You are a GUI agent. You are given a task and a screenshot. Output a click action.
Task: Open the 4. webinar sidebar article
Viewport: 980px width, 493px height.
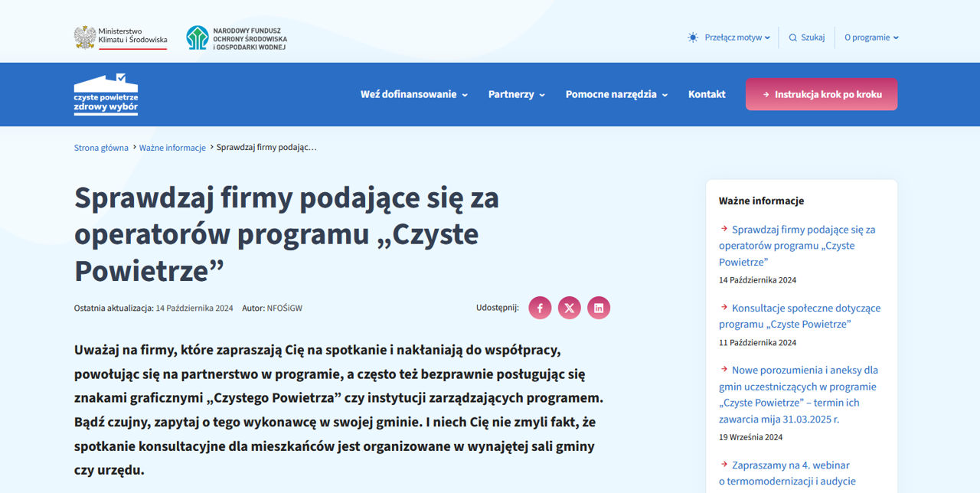(788, 473)
